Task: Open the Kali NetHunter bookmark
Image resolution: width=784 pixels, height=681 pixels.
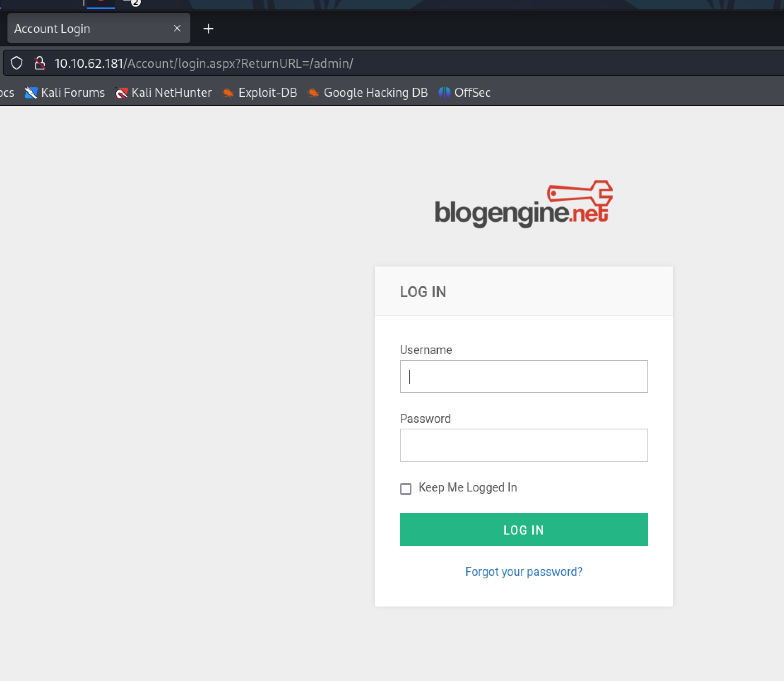Action: click(164, 92)
